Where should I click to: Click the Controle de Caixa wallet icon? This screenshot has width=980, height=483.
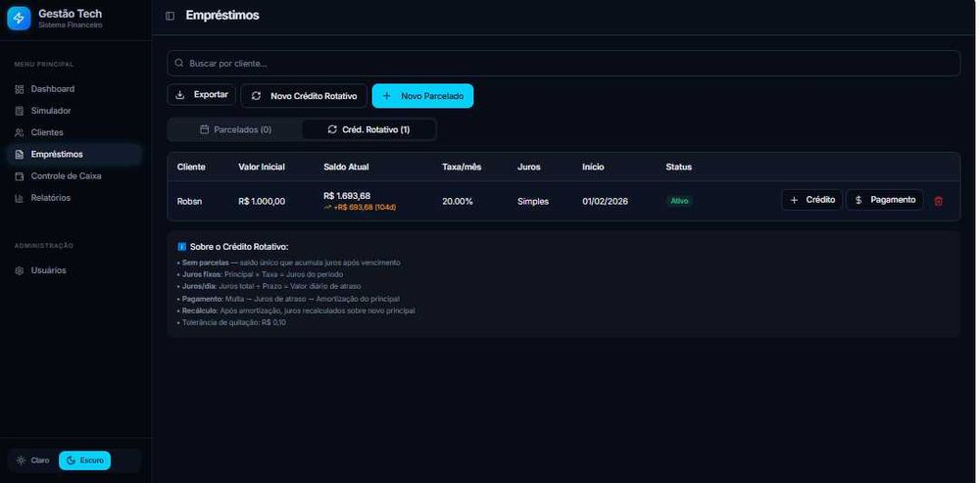(20, 176)
